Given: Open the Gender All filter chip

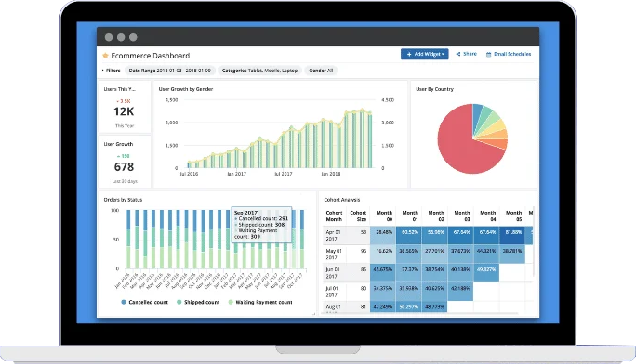Looking at the screenshot, I should coord(321,71).
